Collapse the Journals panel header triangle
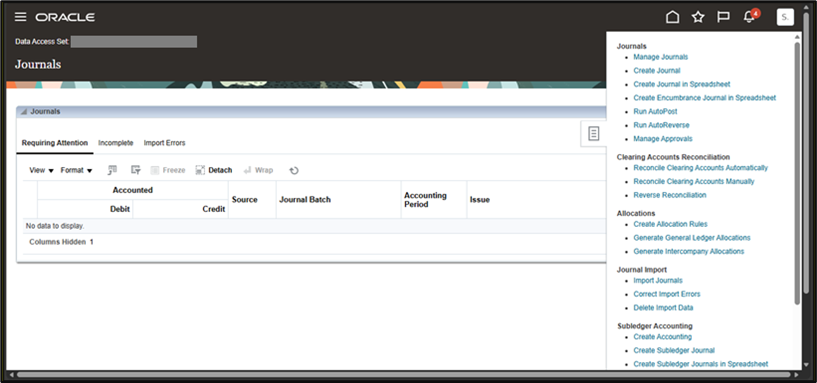The image size is (817, 383). pos(23,112)
